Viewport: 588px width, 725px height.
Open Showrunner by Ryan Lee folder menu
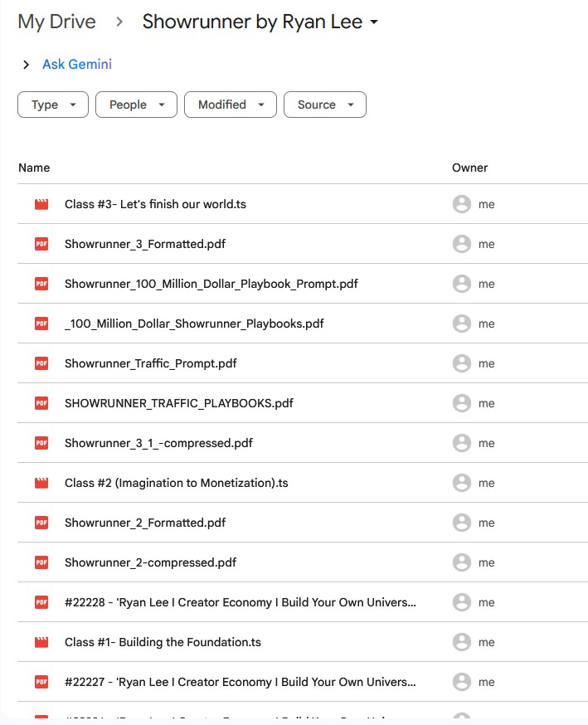260,22
